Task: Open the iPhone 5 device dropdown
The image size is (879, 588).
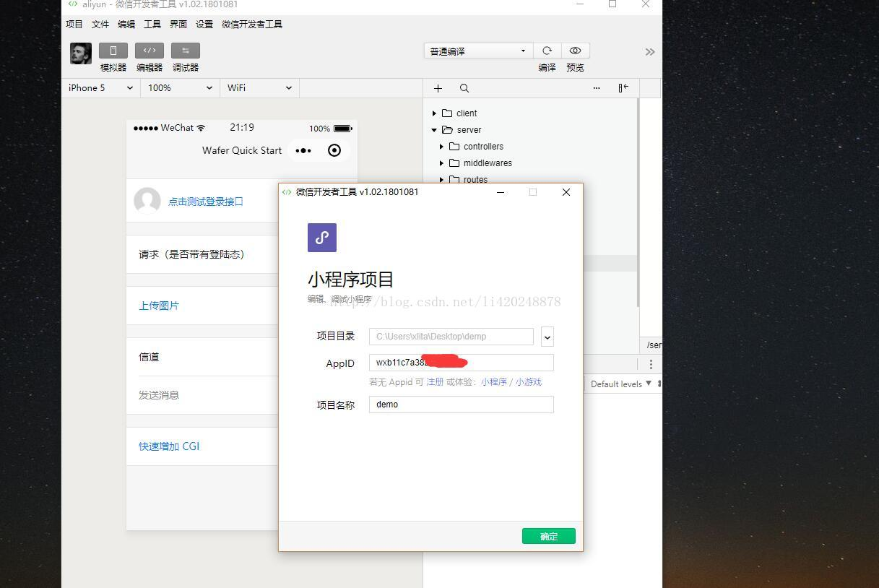Action: click(x=100, y=88)
